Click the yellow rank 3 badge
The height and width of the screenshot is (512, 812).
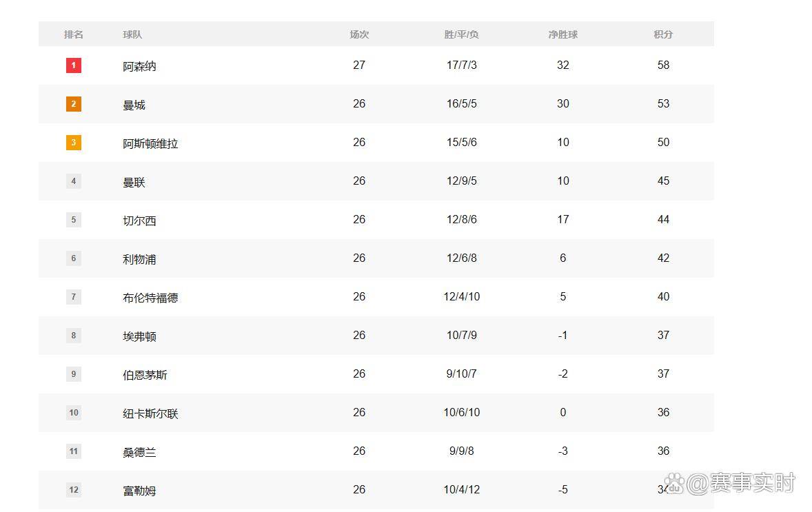(74, 143)
